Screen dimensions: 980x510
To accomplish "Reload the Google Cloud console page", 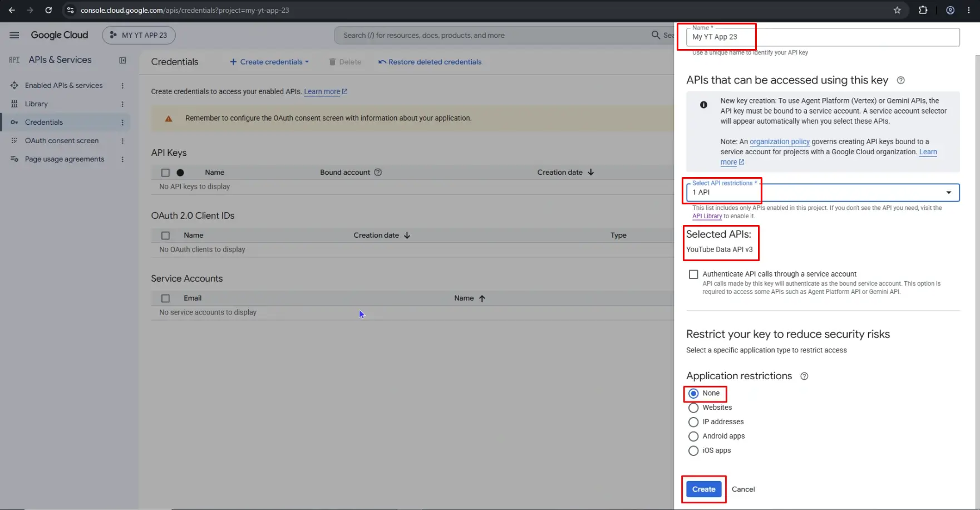I will pyautogui.click(x=48, y=10).
